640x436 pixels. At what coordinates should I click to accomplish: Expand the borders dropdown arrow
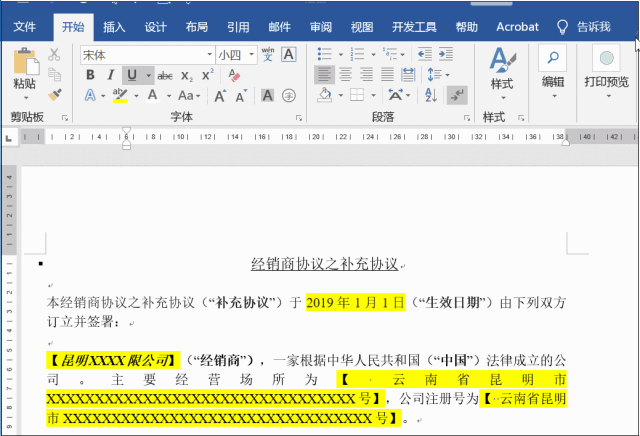pyautogui.click(x=373, y=96)
